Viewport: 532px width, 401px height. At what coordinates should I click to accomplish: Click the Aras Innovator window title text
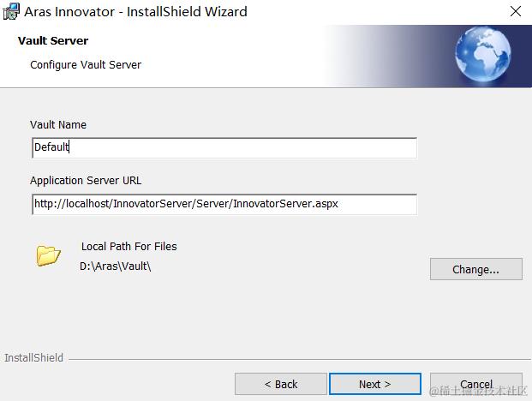pos(135,12)
